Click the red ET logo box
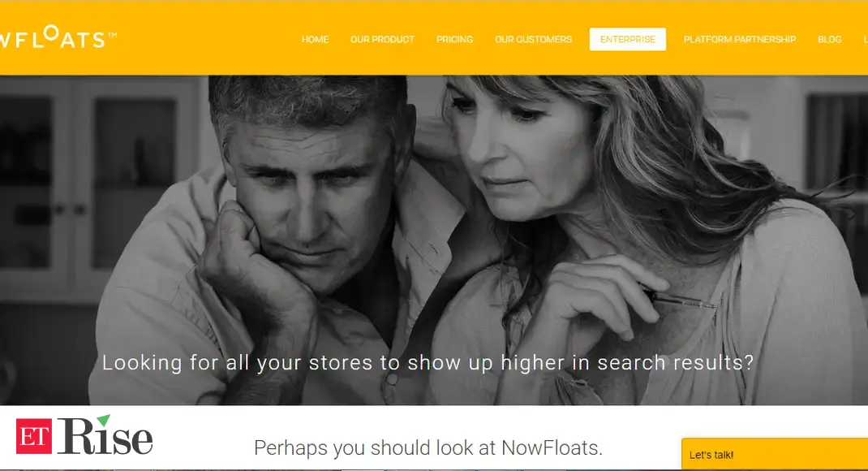The width and height of the screenshot is (868, 471). tap(34, 436)
